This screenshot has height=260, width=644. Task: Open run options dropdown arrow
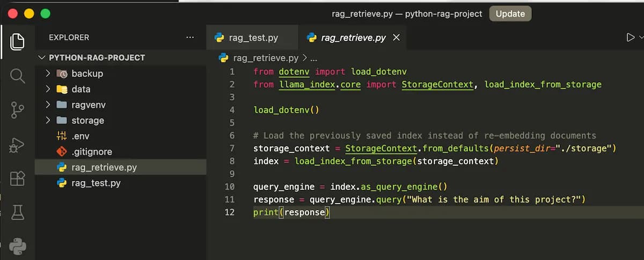coord(641,38)
